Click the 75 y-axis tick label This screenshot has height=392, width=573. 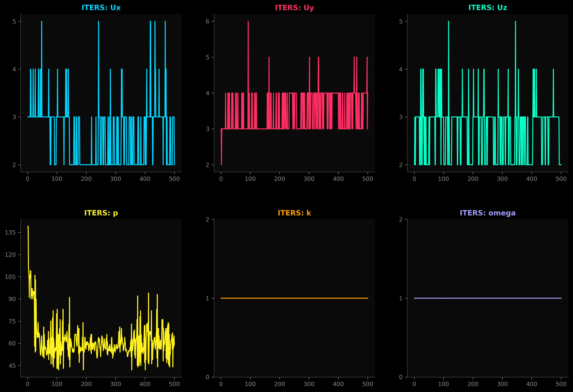click(12, 321)
